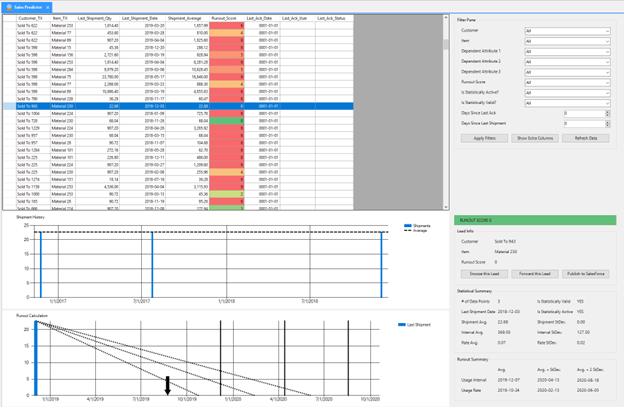Image resolution: width=624 pixels, height=407 pixels.
Task: Click green runout score cell for Sold To 728
Action: click(226, 121)
